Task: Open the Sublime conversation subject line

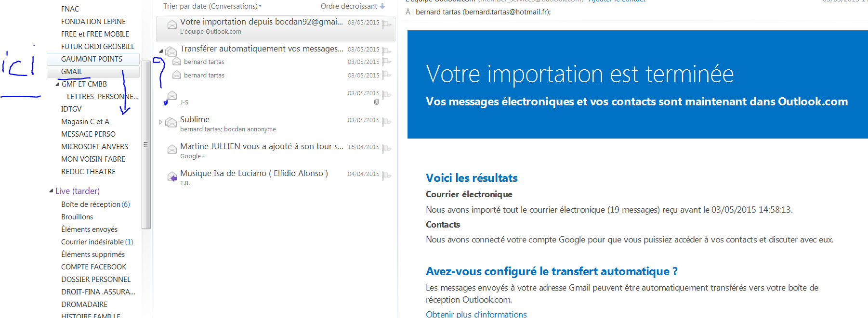Action: pyautogui.click(x=195, y=119)
